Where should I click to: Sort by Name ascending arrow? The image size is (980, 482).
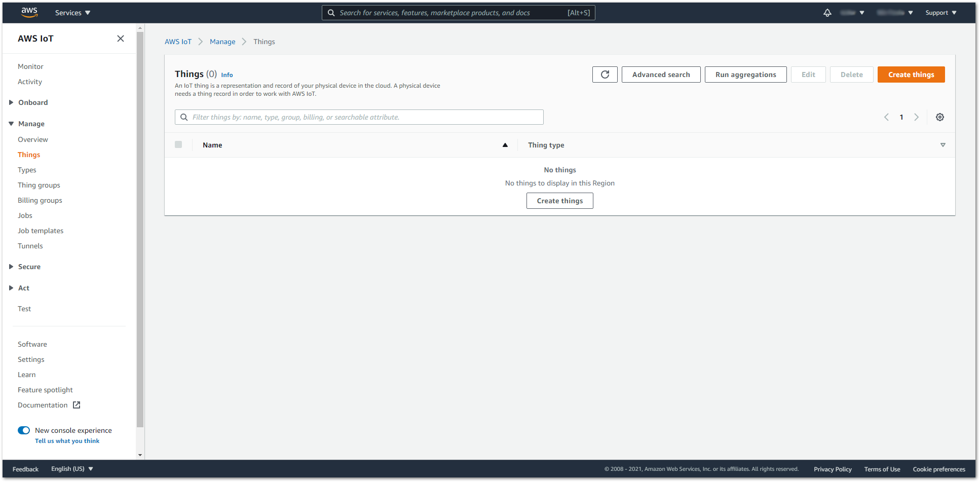point(505,145)
